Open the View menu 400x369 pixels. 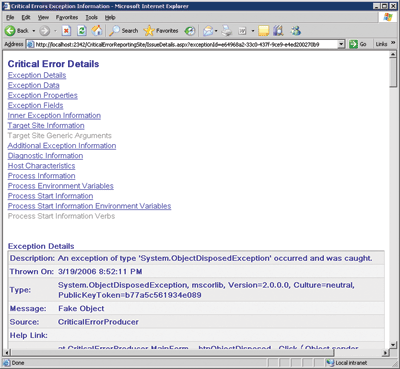[x=43, y=17]
